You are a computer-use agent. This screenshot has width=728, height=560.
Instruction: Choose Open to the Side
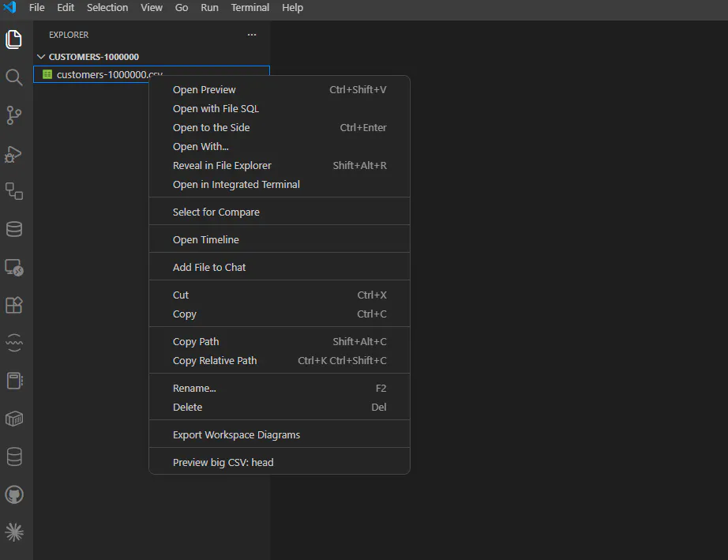[279, 128]
